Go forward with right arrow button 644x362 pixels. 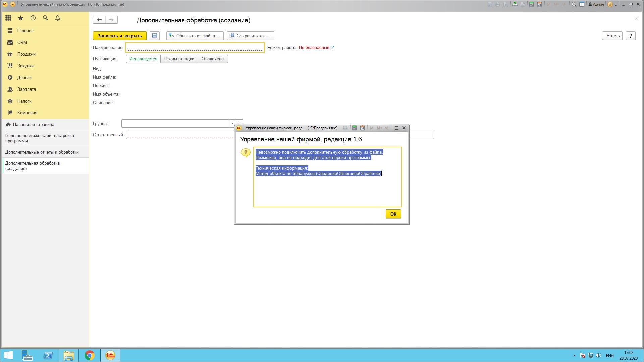point(111,20)
